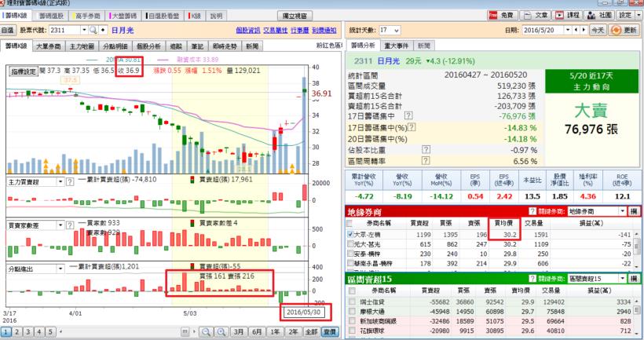Open the 統計天數 17 dropdown

[397, 31]
